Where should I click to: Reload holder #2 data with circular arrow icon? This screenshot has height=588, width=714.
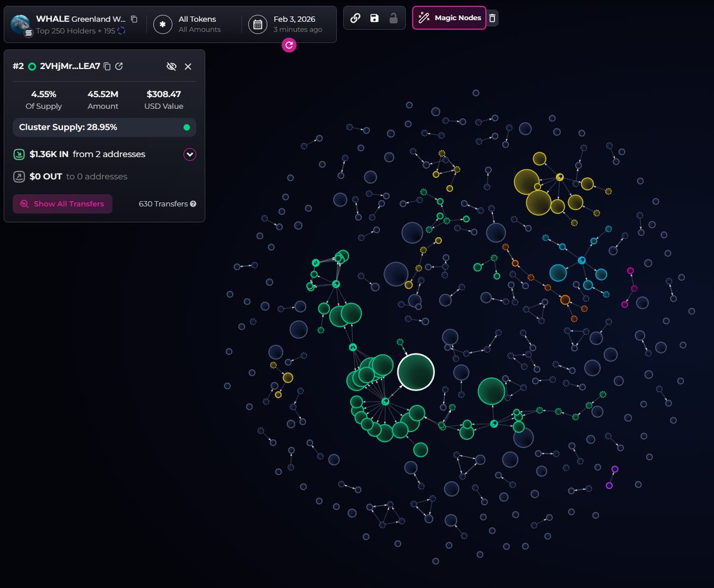point(119,66)
